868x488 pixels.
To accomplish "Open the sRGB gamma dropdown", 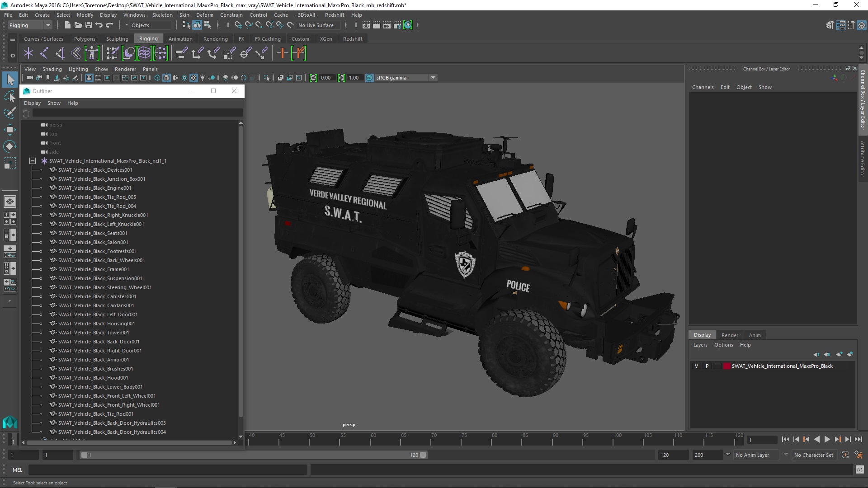I will click(433, 78).
